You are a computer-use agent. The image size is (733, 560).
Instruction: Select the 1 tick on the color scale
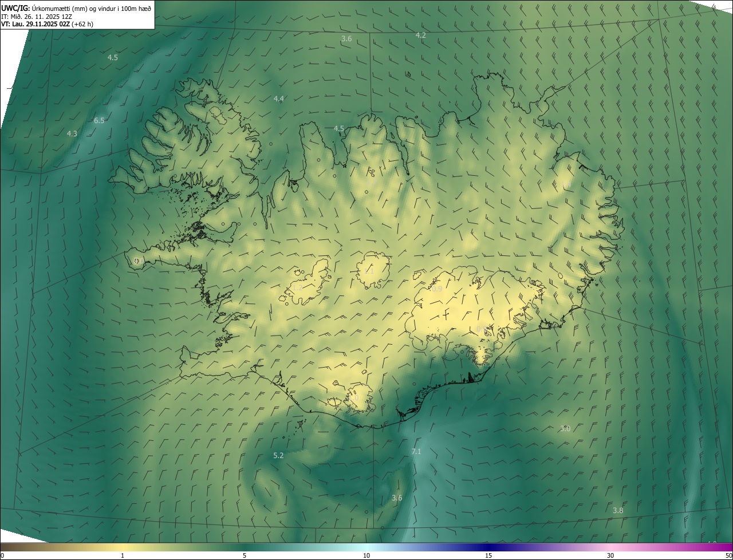tap(123, 555)
